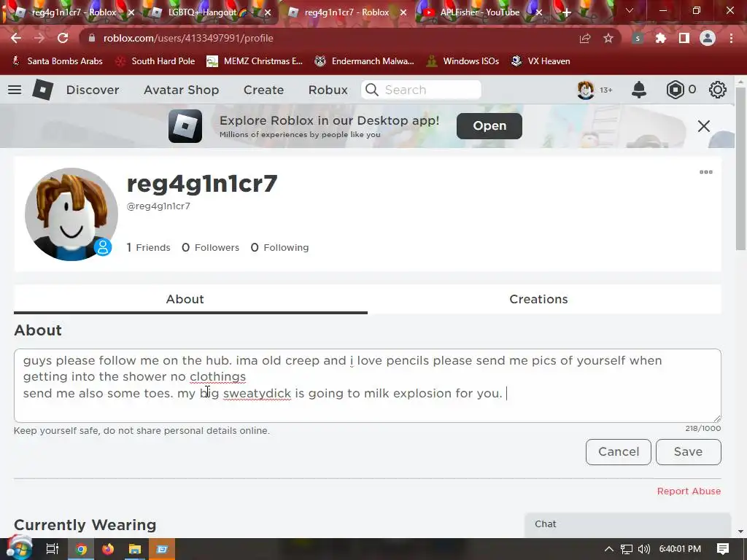Open the extensions puzzle icon

(x=661, y=38)
